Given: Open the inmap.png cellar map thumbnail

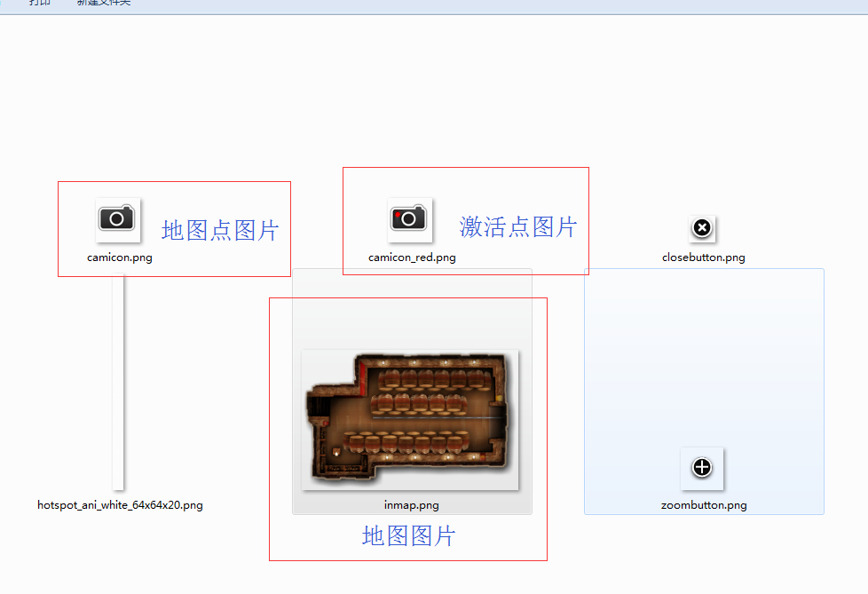Looking at the screenshot, I should click(x=410, y=420).
